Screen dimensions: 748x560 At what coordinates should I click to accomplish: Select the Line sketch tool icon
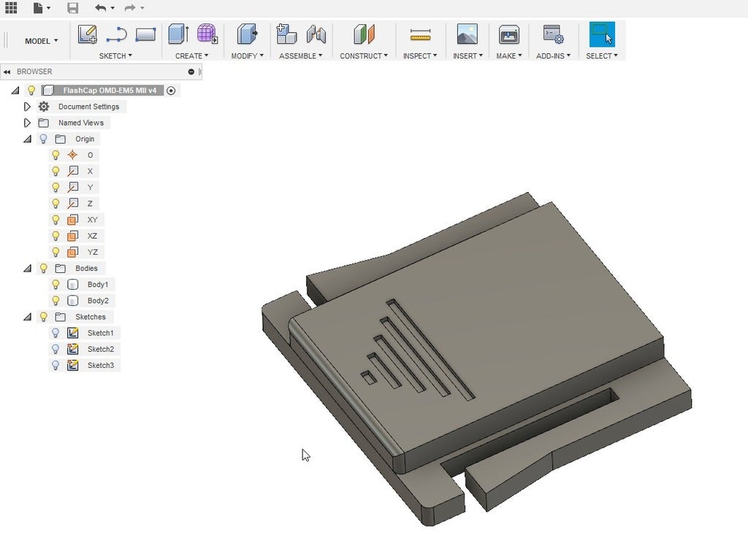(x=116, y=34)
